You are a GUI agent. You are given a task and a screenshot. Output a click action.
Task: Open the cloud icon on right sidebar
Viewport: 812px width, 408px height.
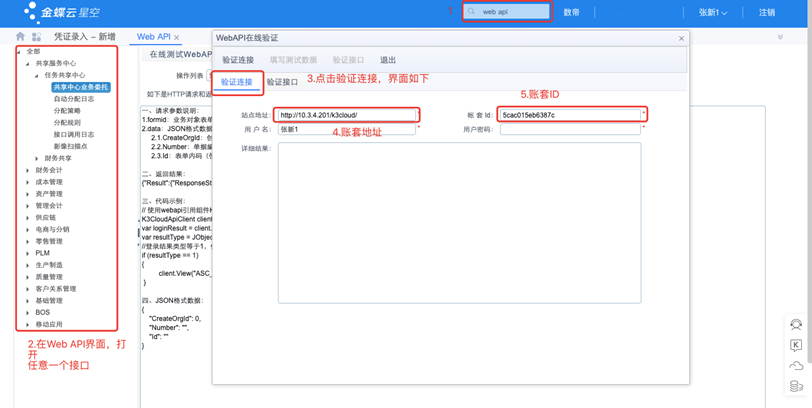796,366
